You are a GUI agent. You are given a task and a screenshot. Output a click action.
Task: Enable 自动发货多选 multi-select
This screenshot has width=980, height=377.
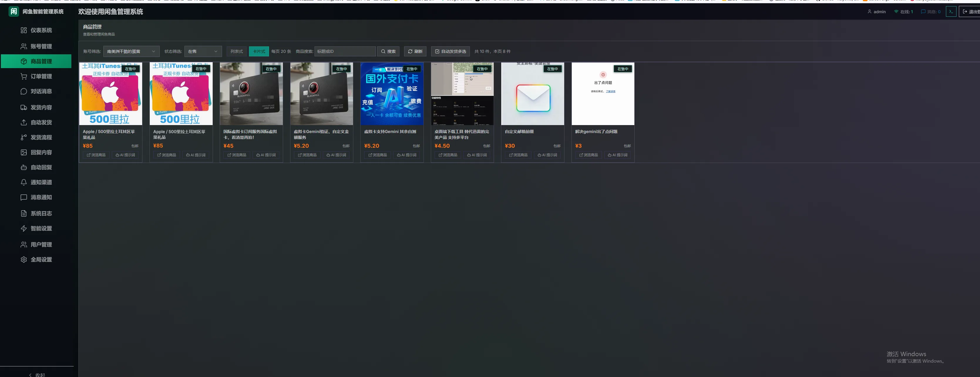coord(451,51)
